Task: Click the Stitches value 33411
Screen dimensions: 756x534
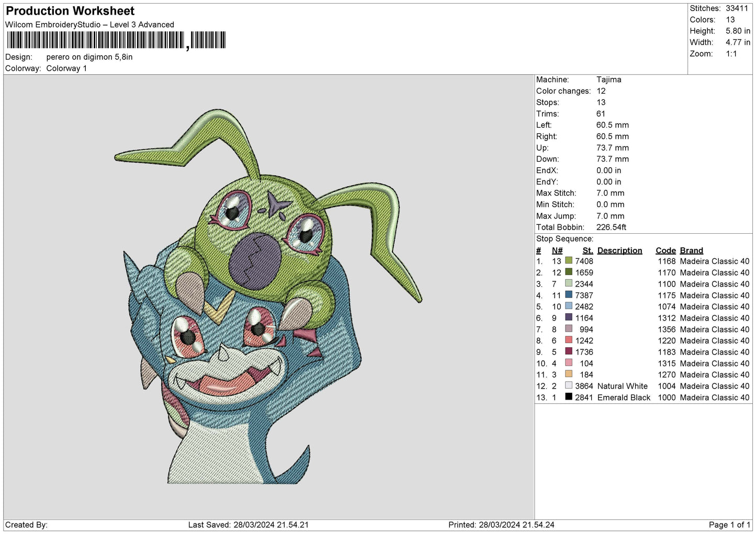Action: 737,8
